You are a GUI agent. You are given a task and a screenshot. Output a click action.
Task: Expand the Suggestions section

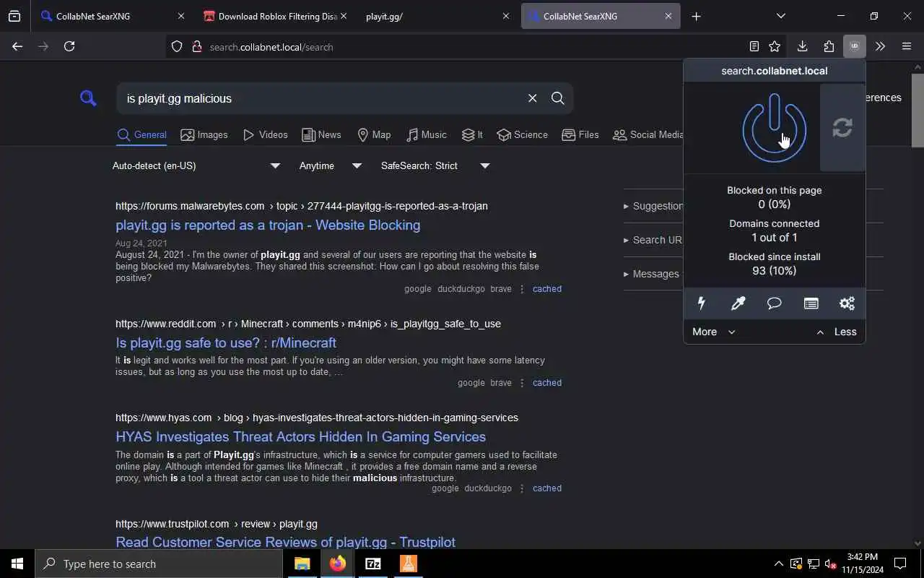coord(653,206)
